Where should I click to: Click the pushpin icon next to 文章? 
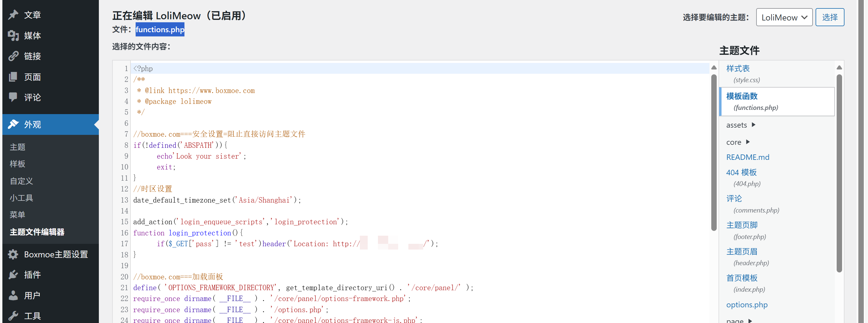tap(13, 15)
